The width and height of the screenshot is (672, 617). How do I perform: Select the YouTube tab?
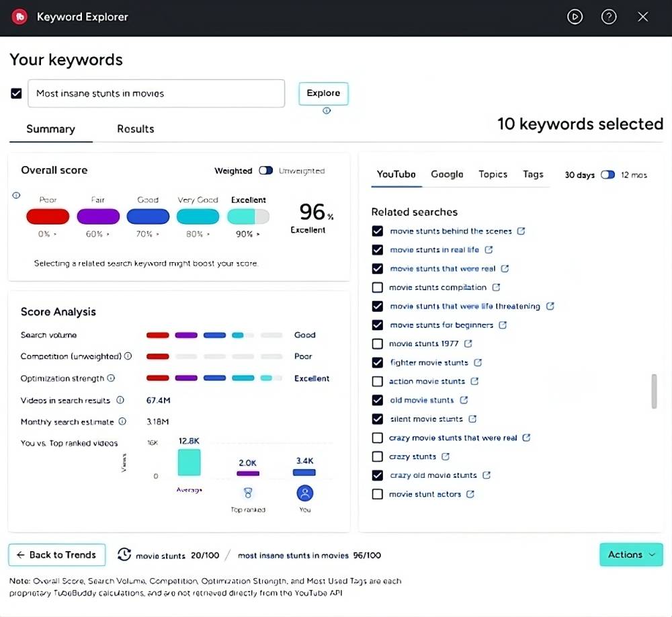point(396,174)
